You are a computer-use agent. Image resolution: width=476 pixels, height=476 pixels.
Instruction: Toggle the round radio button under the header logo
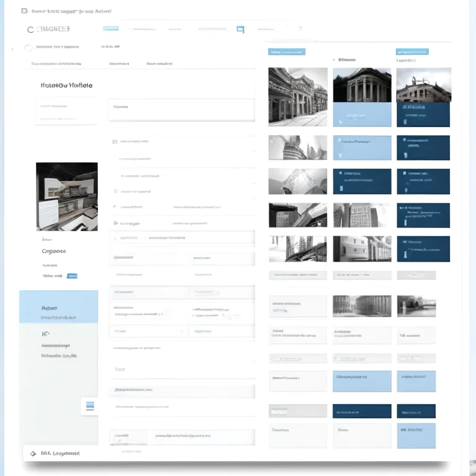(29, 48)
